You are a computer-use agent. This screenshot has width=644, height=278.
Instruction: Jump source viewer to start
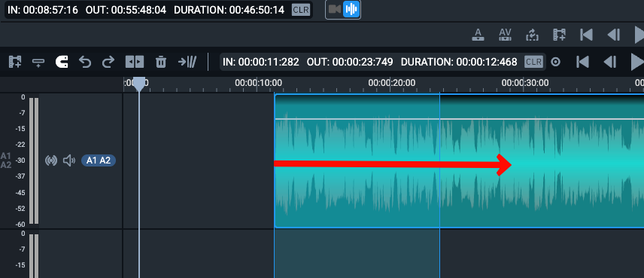pyautogui.click(x=586, y=35)
